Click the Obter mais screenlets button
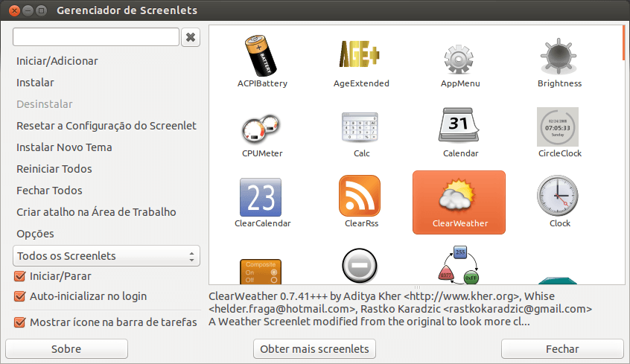 (314, 348)
